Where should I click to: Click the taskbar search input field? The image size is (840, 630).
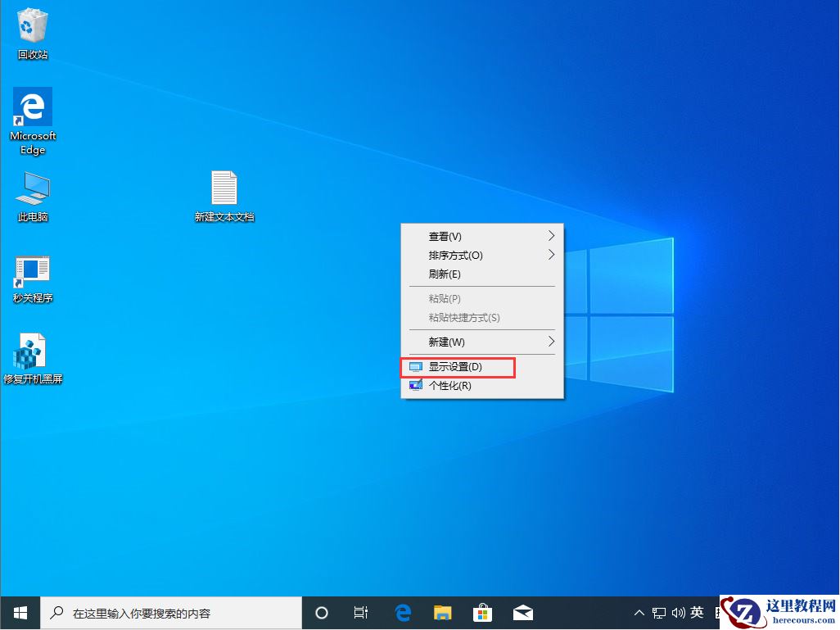[172, 612]
